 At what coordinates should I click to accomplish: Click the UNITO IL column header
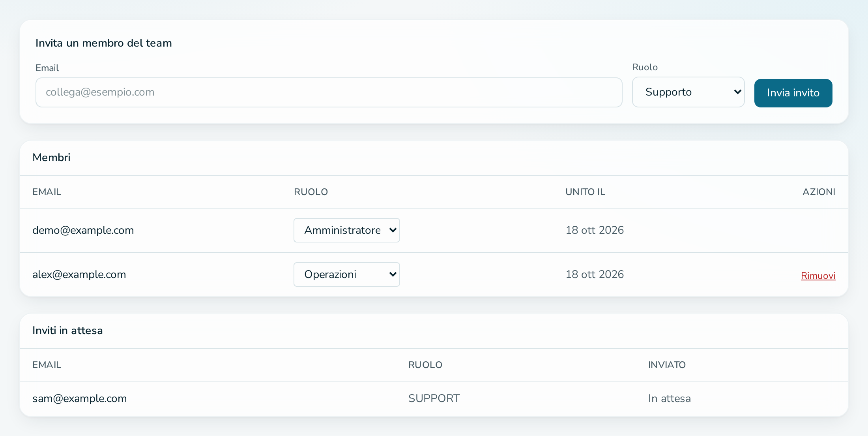585,192
